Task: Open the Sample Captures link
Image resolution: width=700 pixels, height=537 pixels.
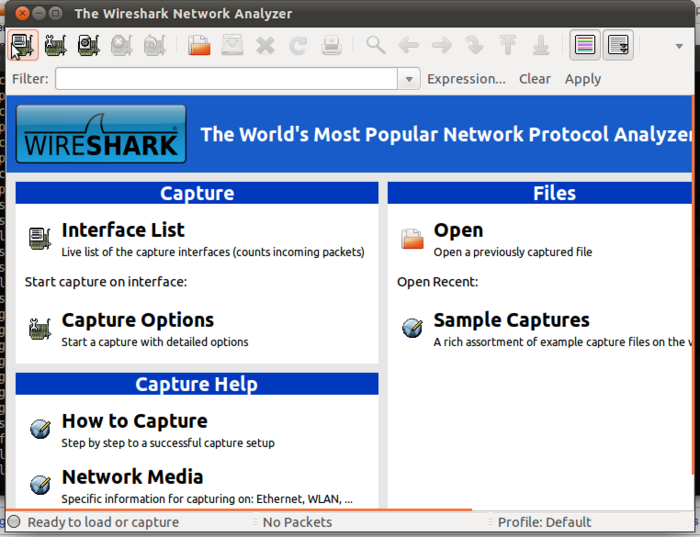Action: click(511, 320)
